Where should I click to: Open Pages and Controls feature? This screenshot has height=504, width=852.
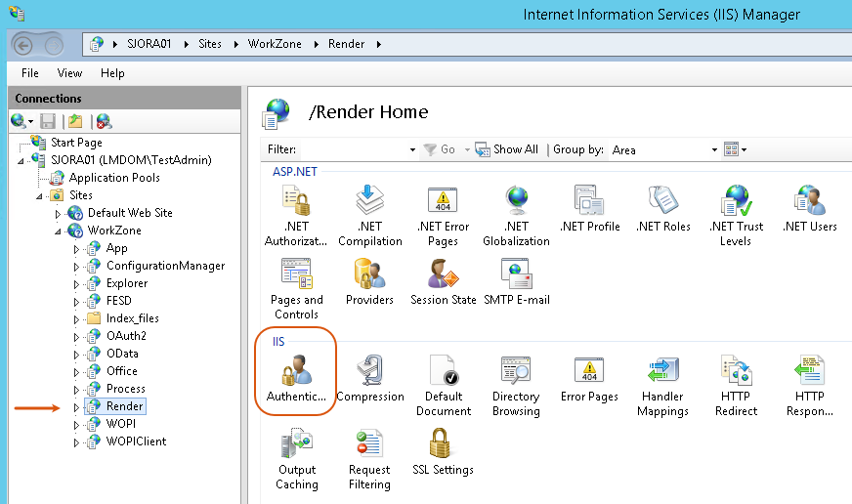(x=297, y=289)
